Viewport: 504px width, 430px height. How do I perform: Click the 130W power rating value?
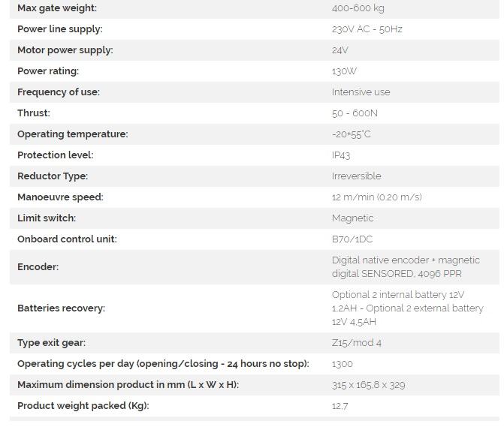pos(344,71)
